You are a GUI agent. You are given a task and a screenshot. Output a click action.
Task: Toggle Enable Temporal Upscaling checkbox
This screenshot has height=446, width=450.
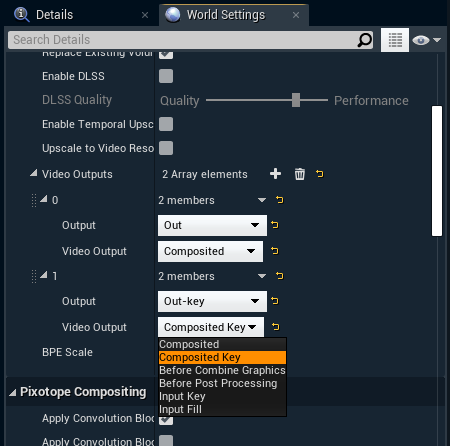tap(166, 124)
